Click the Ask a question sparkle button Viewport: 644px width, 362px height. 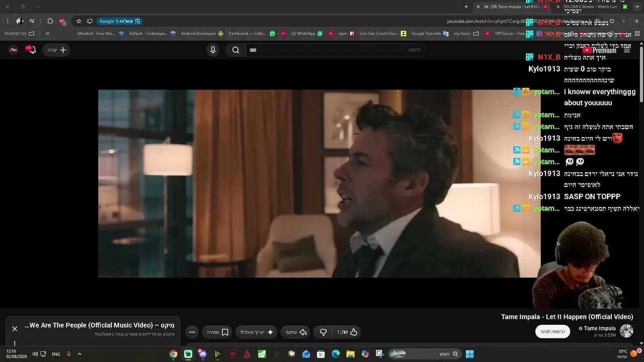257,332
